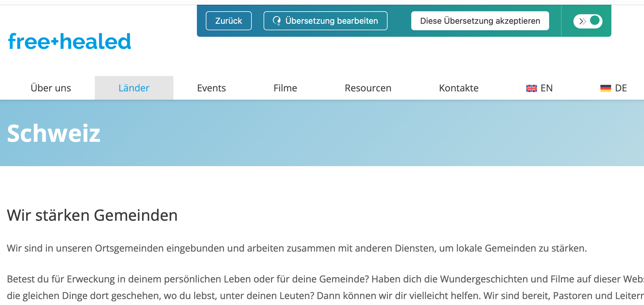
Task: Switch language to DE
Action: pos(613,88)
